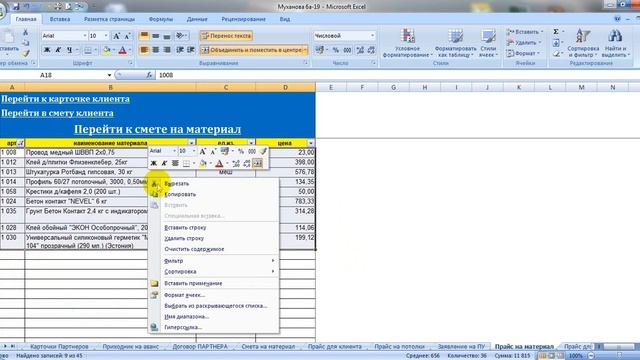Click mini toolbar format painter brush
Viewport: 640px width, 360px height.
coord(263,151)
